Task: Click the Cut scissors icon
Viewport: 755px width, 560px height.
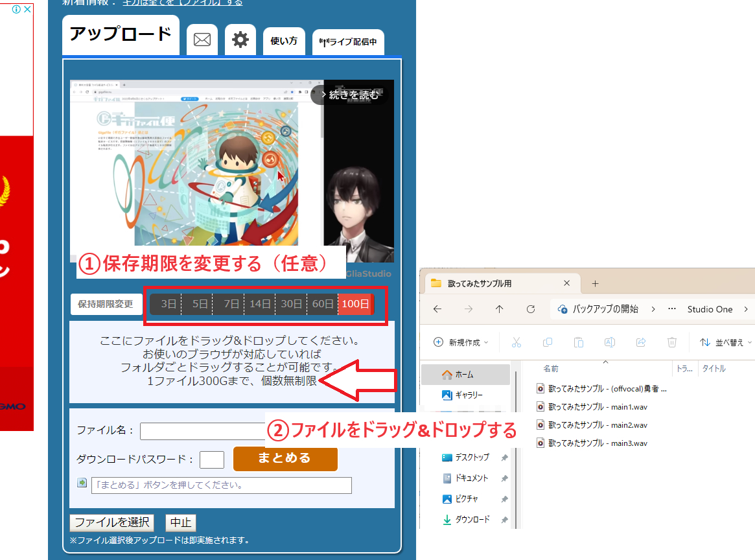Action: [x=516, y=342]
